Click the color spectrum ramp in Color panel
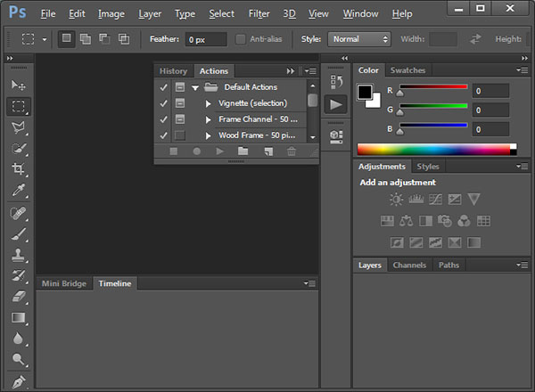535x392 pixels. click(432, 150)
